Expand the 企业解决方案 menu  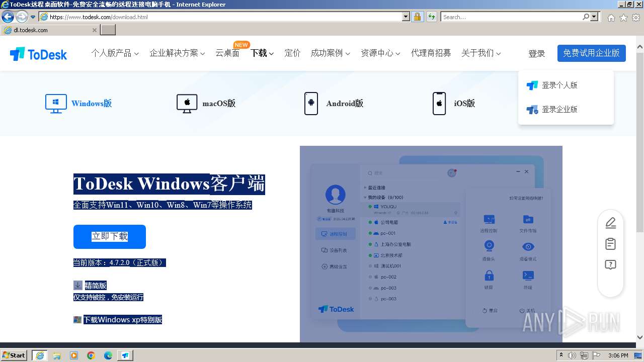177,53
